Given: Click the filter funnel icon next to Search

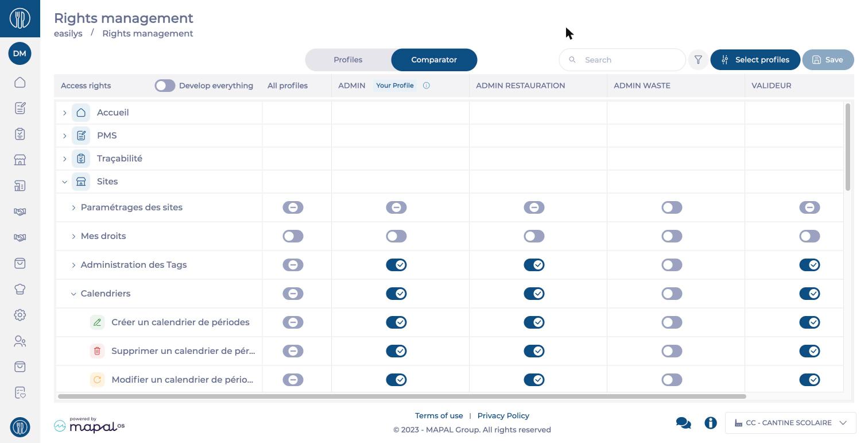Looking at the screenshot, I should click(698, 60).
